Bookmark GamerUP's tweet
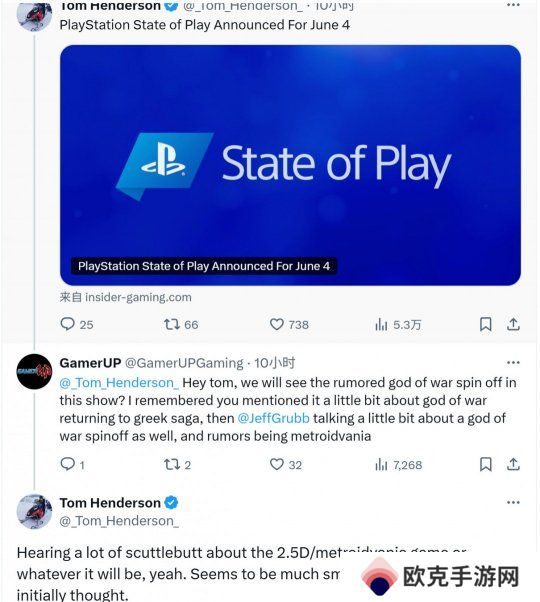The width and height of the screenshot is (540, 602). click(486, 465)
